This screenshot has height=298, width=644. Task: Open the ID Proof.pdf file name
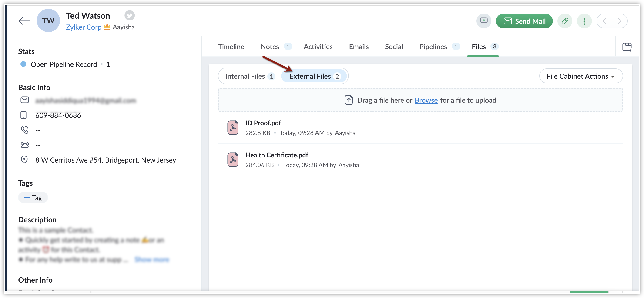(x=263, y=123)
